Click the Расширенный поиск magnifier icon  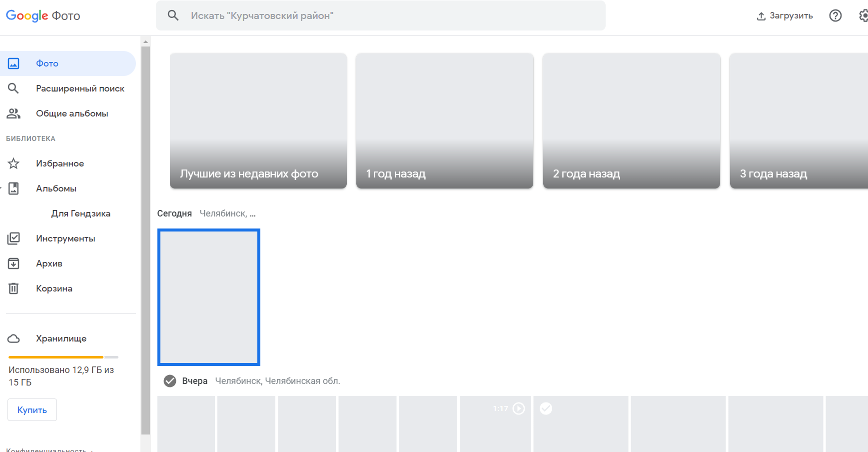coord(13,88)
